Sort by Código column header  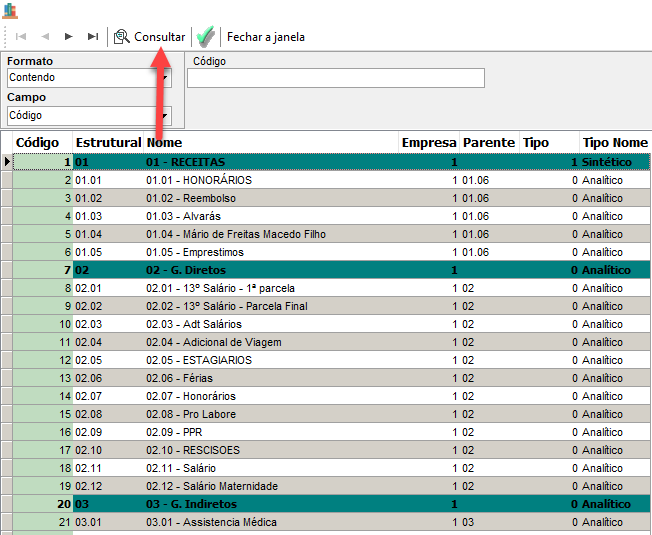click(38, 143)
